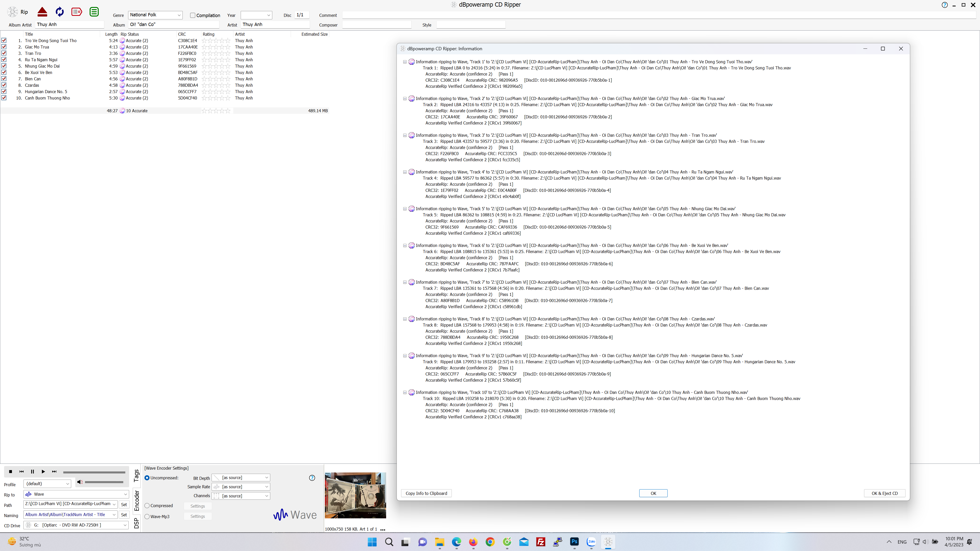Click OK & Eject CD button

point(885,493)
